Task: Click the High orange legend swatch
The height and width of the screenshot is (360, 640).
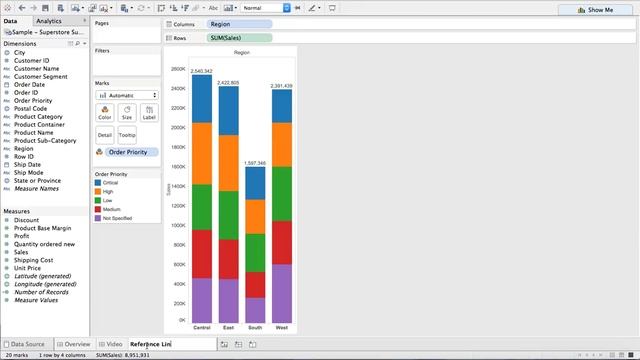Action: pos(98,191)
